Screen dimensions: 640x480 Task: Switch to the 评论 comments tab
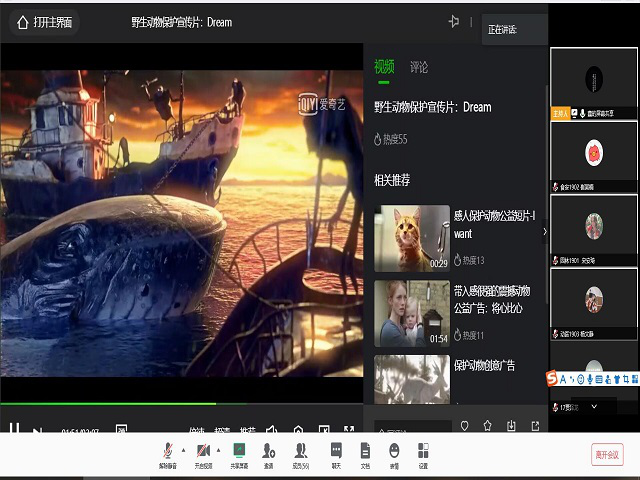(419, 67)
